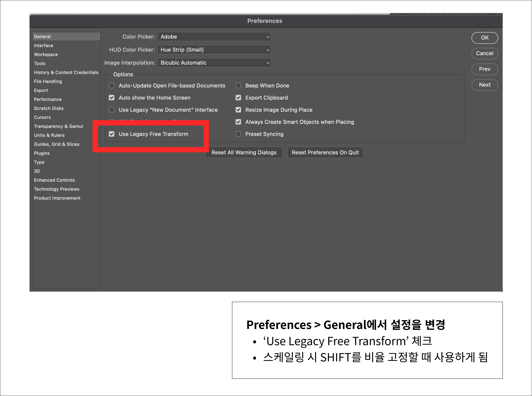Open the HUD Color Picker dropdown

click(x=214, y=50)
